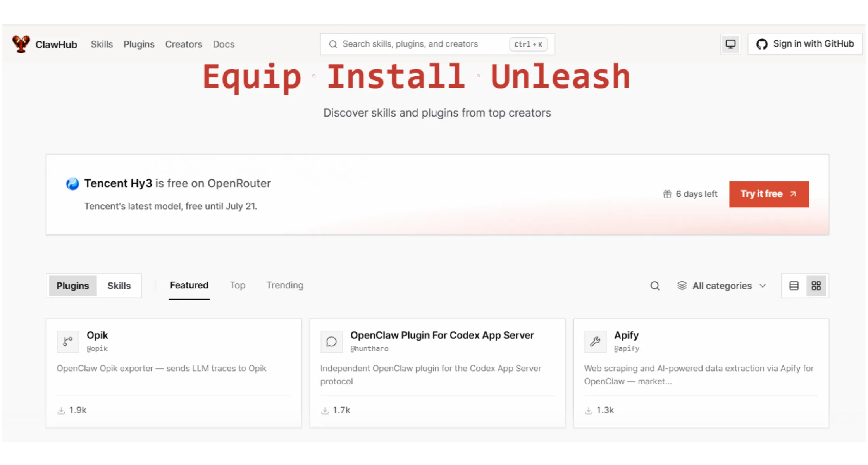Open the All categories dropdown
This screenshot has width=868, height=465.
[722, 286]
